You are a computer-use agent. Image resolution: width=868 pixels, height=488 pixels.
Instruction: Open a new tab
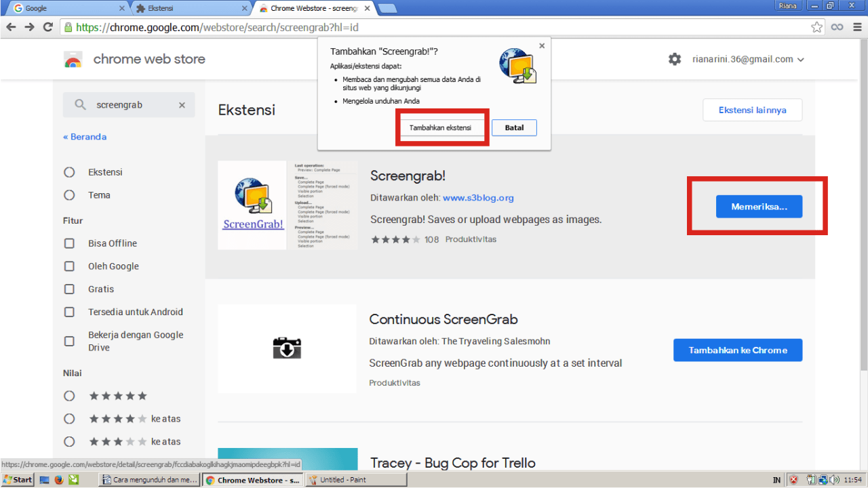387,9
